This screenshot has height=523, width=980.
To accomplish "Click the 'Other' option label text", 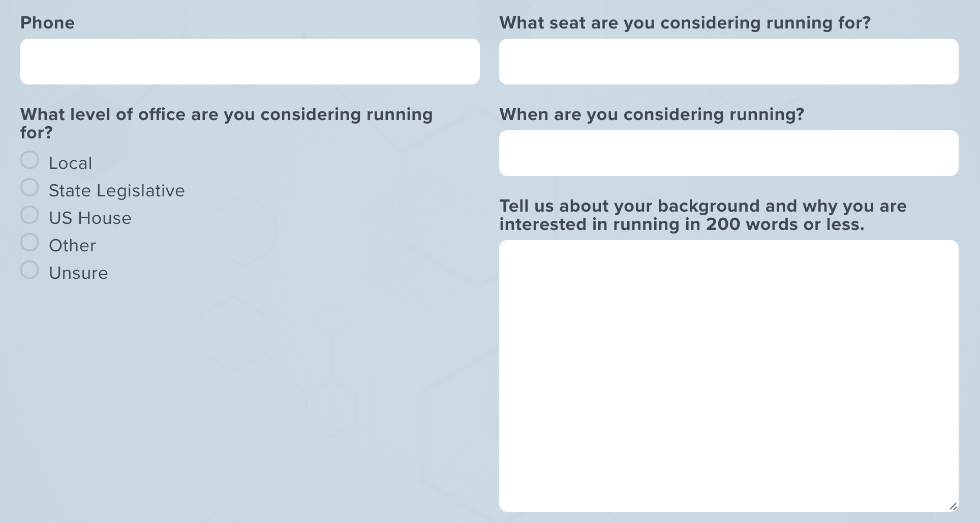I will click(72, 246).
